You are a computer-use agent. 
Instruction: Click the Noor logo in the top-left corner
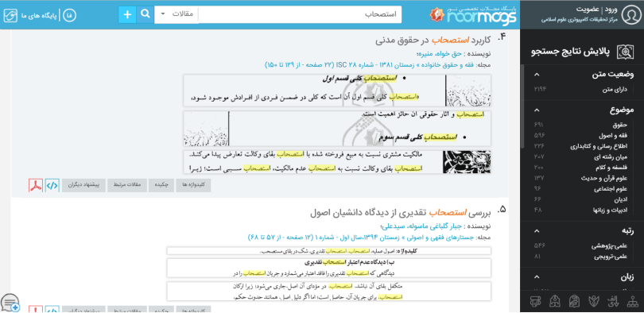pos(10,15)
